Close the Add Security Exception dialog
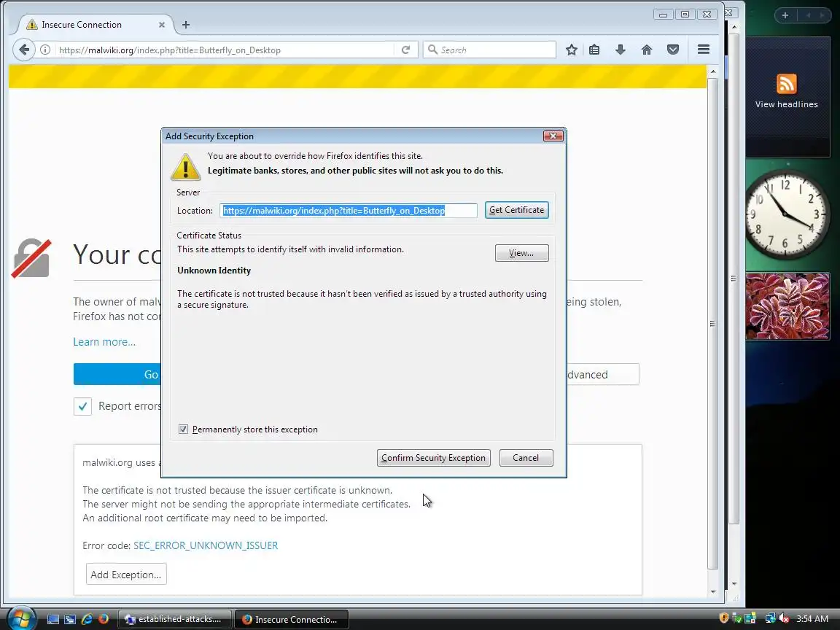The height and width of the screenshot is (630, 840). coord(553,136)
